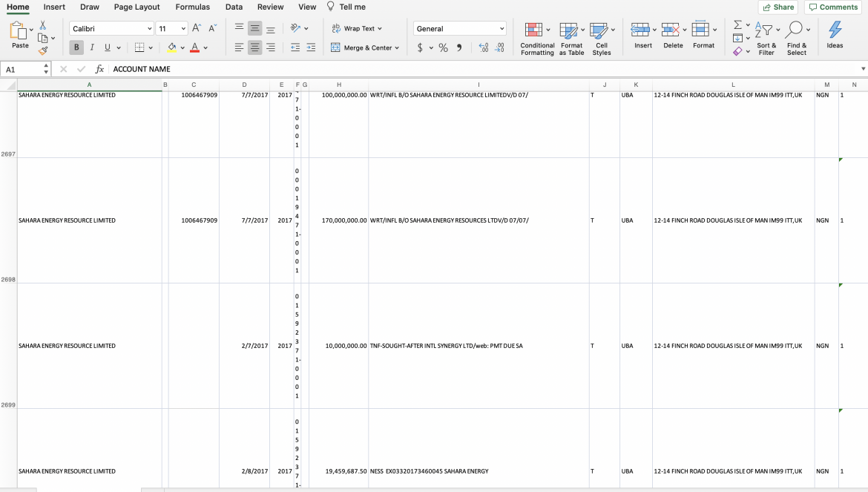Open Sort & Filter

pos(766,39)
